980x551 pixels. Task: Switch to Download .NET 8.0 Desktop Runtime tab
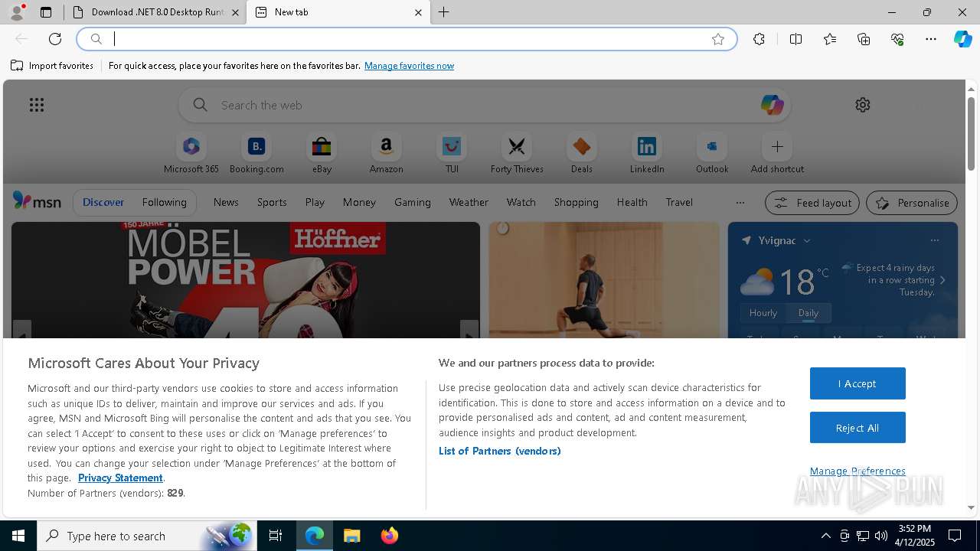pos(155,12)
